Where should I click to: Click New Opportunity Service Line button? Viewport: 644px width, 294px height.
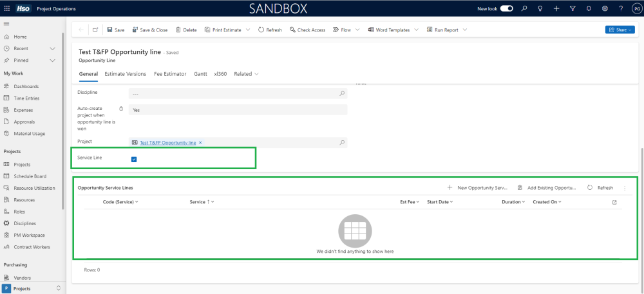[478, 188]
